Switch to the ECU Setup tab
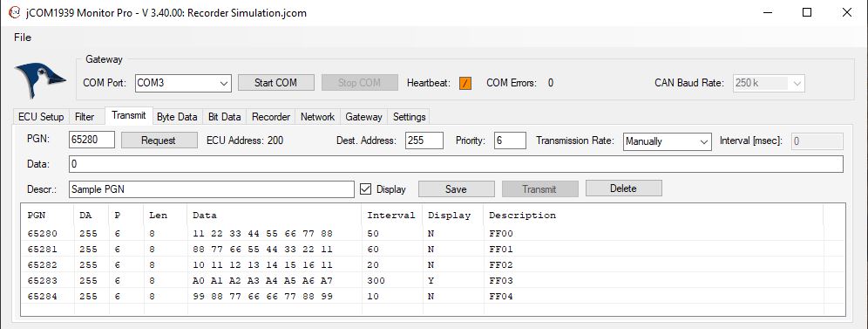The height and width of the screenshot is (329, 868). click(41, 117)
